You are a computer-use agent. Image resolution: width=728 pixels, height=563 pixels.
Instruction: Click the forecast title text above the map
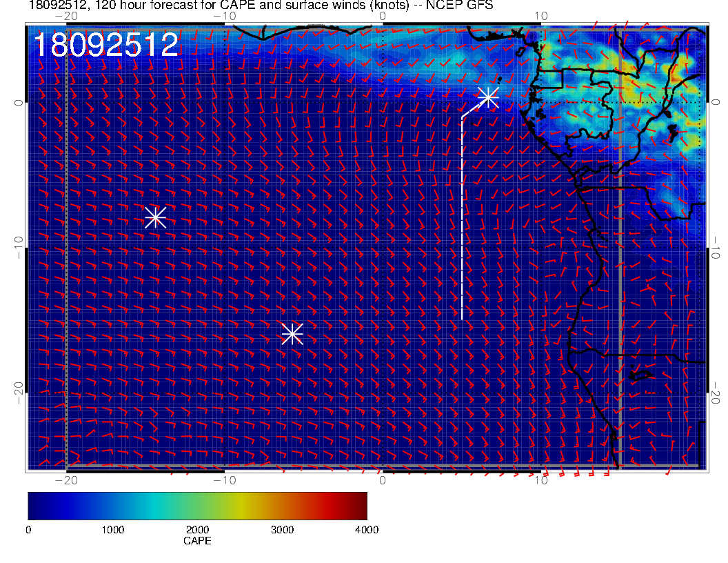[x=261, y=6]
